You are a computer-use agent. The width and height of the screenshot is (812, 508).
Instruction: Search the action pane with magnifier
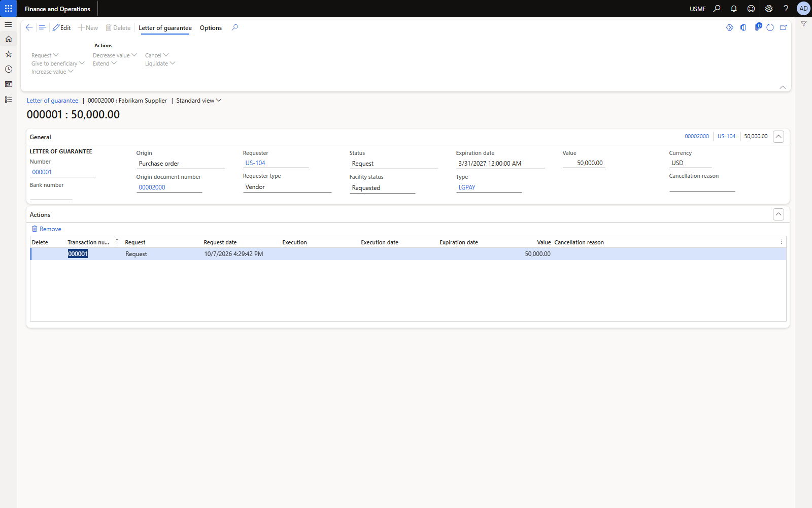tap(234, 27)
